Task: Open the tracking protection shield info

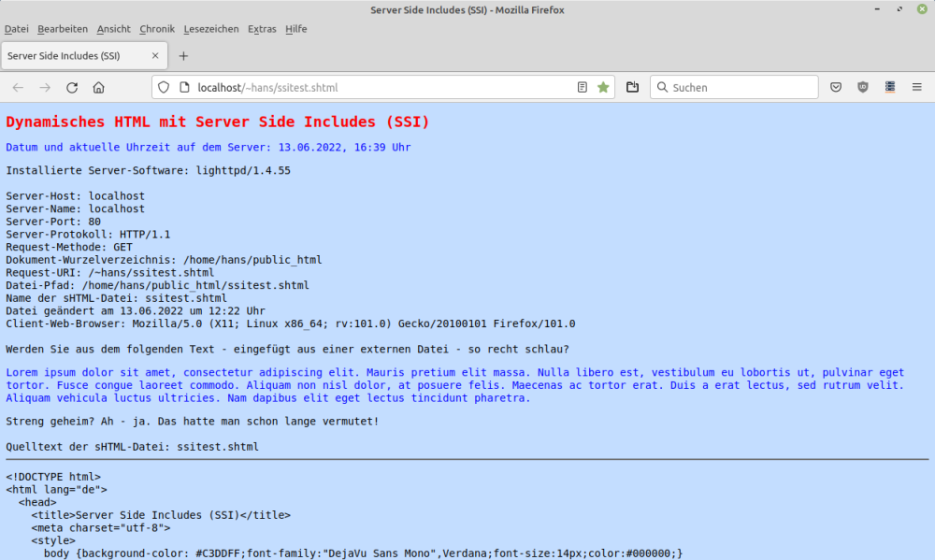Action: tap(163, 88)
